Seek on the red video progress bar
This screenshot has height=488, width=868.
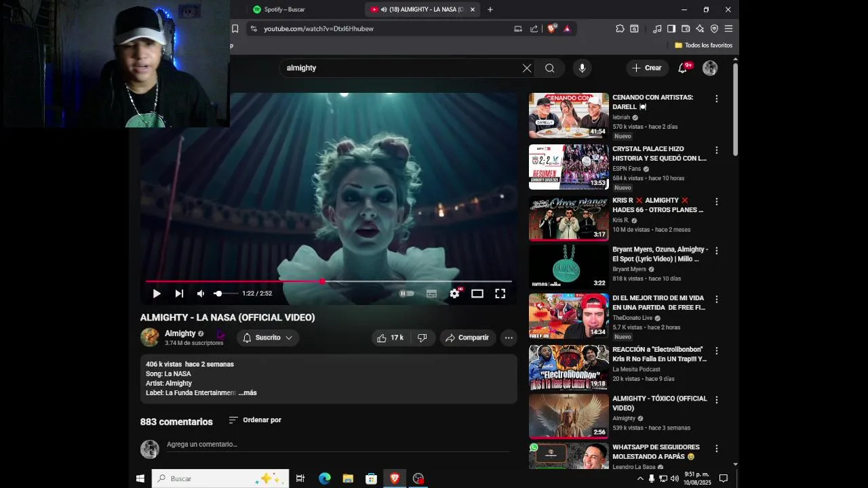click(328, 281)
